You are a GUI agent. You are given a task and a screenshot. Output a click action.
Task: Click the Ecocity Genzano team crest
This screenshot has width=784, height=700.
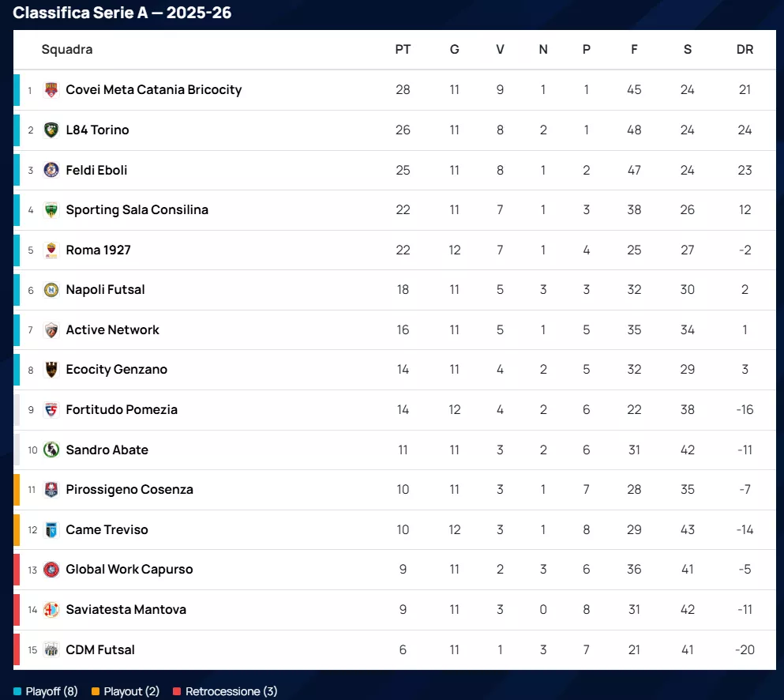click(51, 370)
